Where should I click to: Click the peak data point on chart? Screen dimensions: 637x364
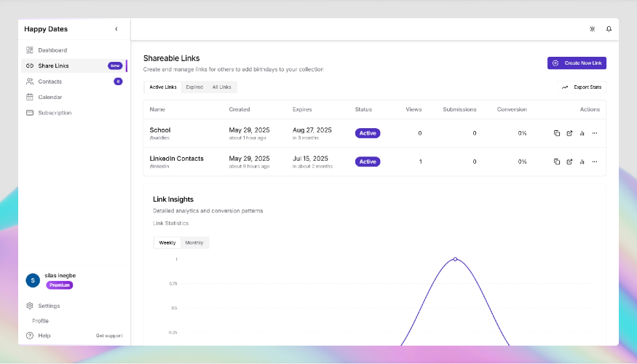click(x=456, y=259)
